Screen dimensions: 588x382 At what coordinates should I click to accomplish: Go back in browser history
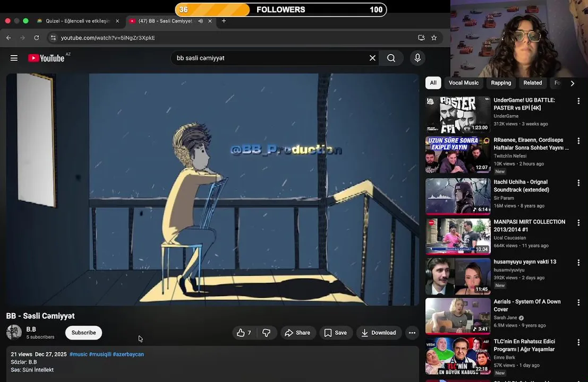click(x=8, y=38)
